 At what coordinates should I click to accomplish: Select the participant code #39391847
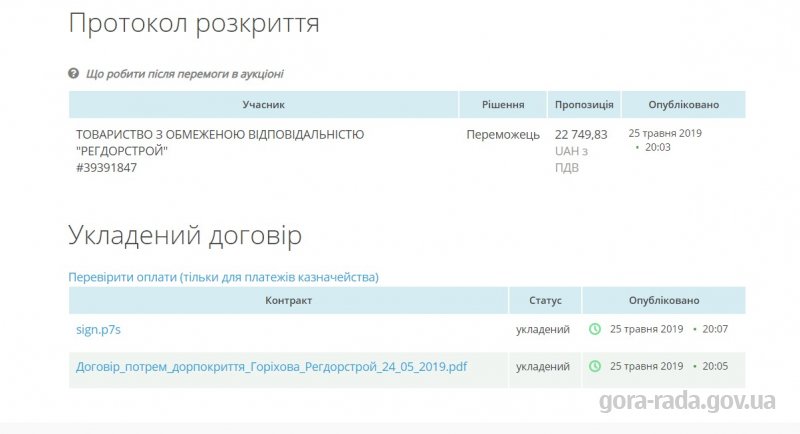[107, 168]
